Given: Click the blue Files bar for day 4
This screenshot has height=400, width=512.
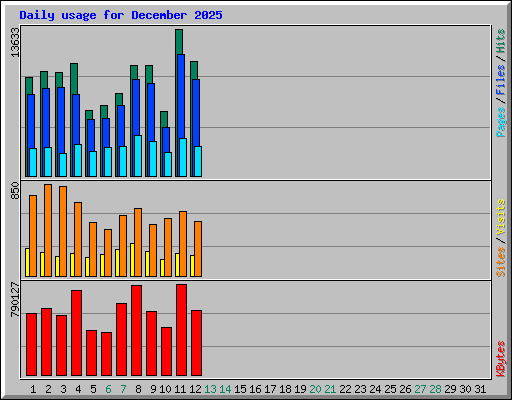Looking at the screenshot, I should [x=76, y=119].
